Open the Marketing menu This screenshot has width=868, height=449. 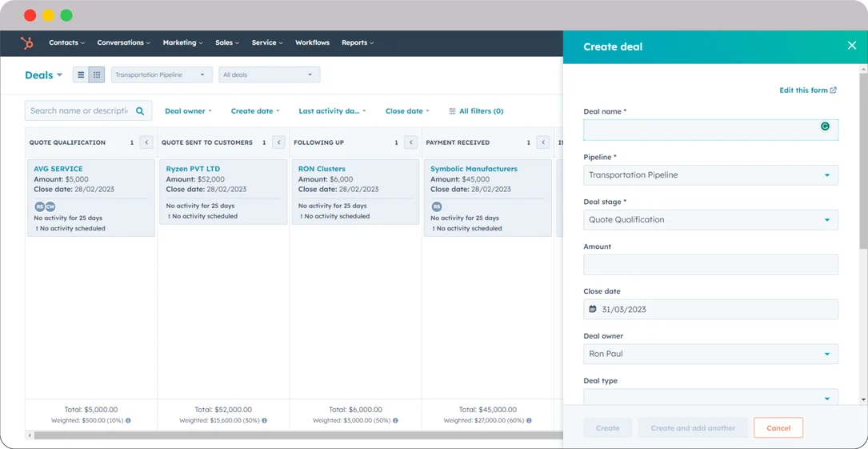click(x=182, y=42)
